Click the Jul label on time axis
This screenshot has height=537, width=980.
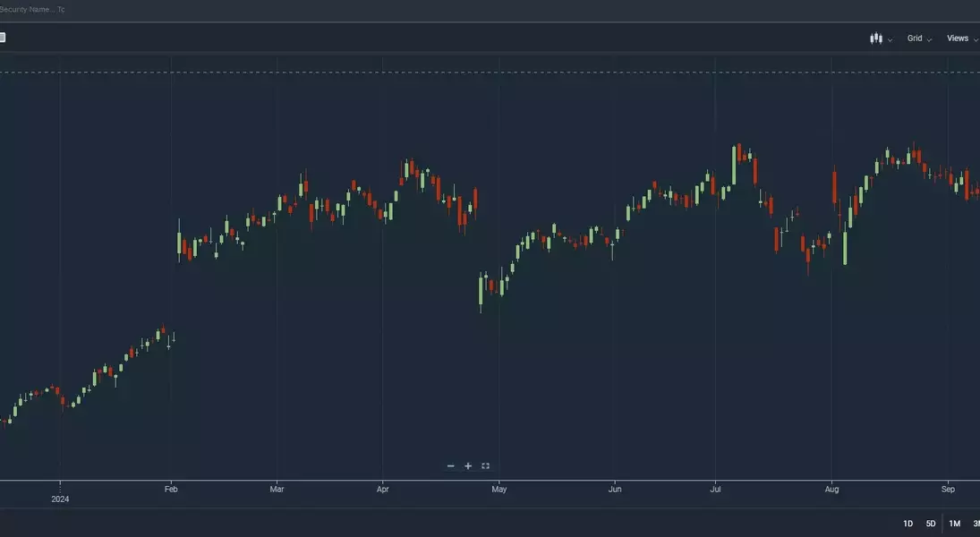click(x=715, y=490)
